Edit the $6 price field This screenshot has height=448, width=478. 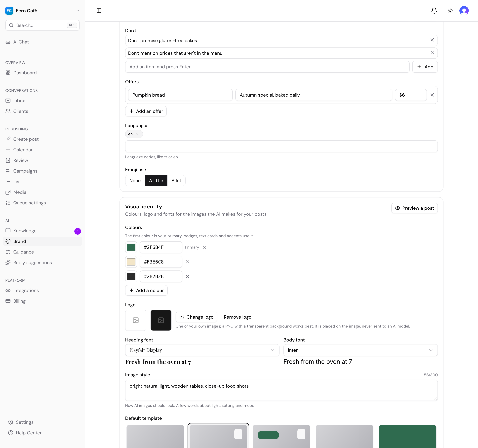(411, 95)
